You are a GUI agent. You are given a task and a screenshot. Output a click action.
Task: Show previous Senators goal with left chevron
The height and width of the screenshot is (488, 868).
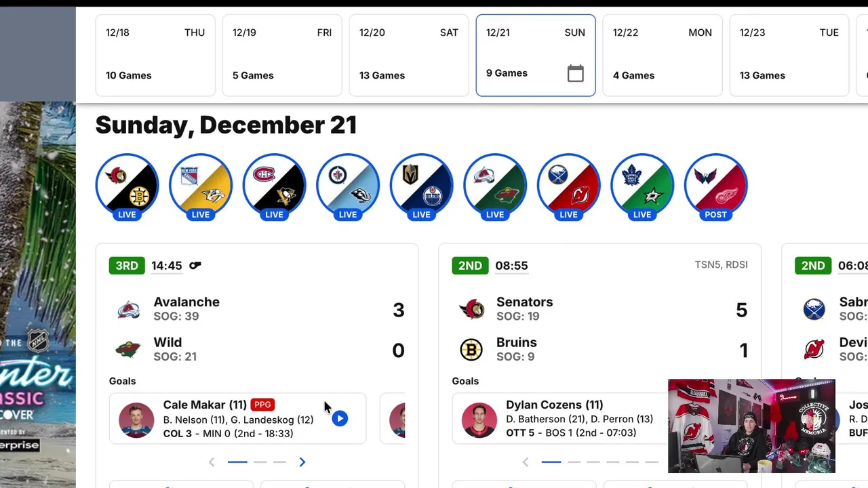pos(526,462)
